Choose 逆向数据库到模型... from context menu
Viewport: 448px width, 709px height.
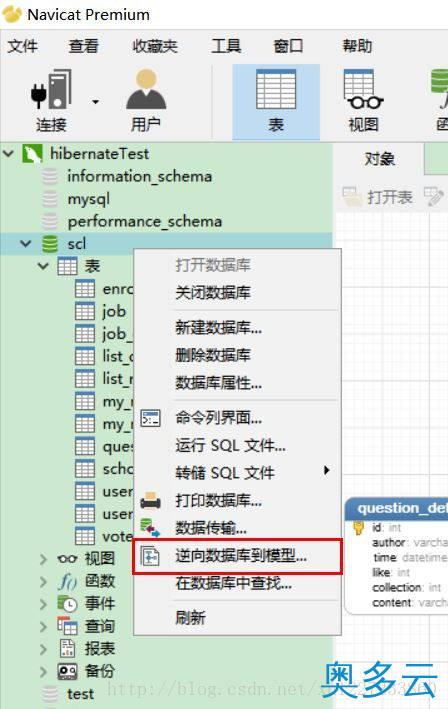pos(237,556)
